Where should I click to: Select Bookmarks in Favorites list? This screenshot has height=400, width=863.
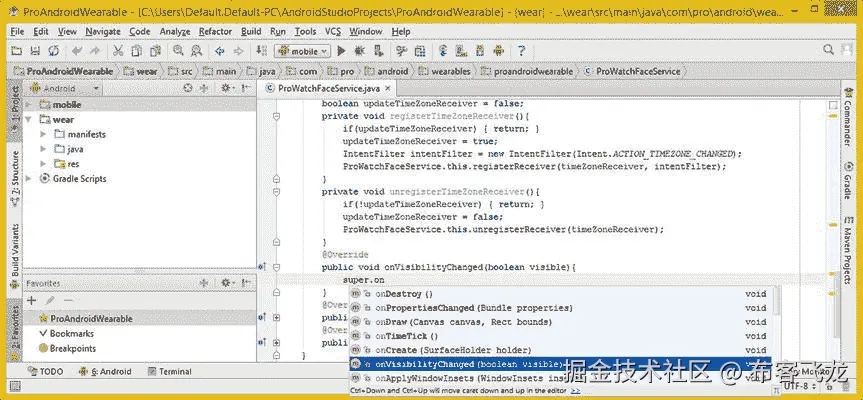[x=67, y=333]
